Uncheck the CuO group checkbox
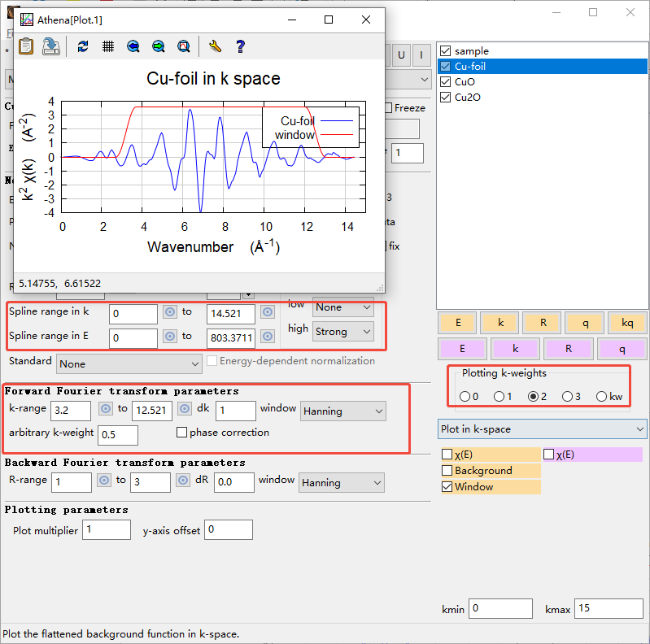Viewport: 650px width, 644px height. pyautogui.click(x=445, y=82)
